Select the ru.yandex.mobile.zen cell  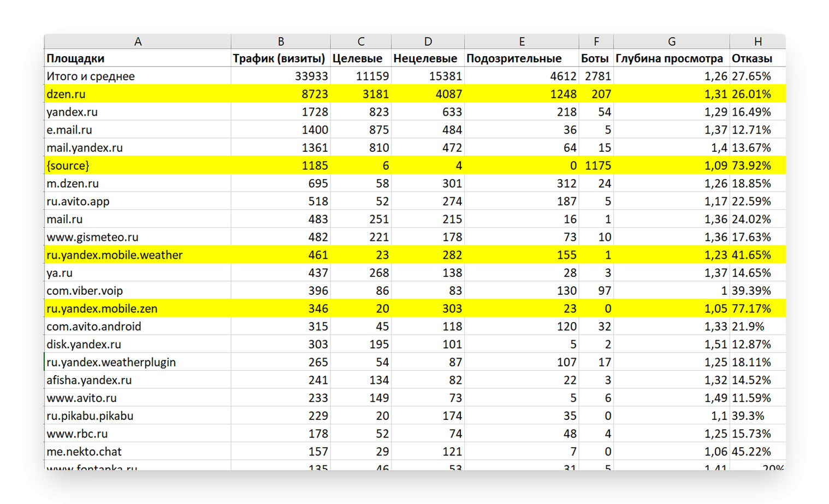point(138,309)
